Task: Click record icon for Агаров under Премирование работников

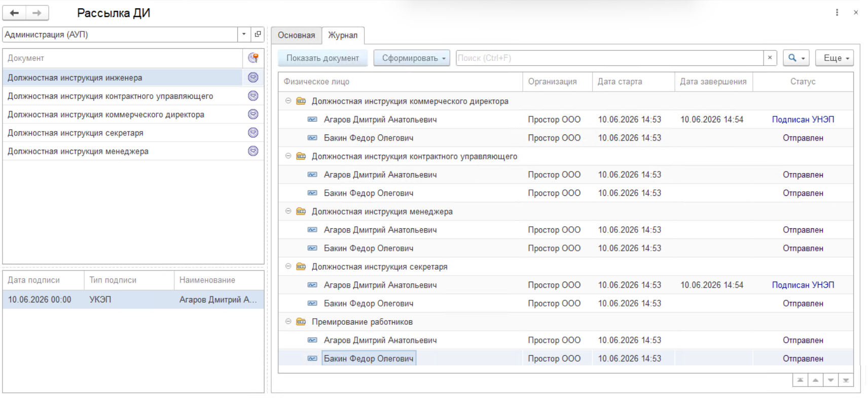Action: 313,340
